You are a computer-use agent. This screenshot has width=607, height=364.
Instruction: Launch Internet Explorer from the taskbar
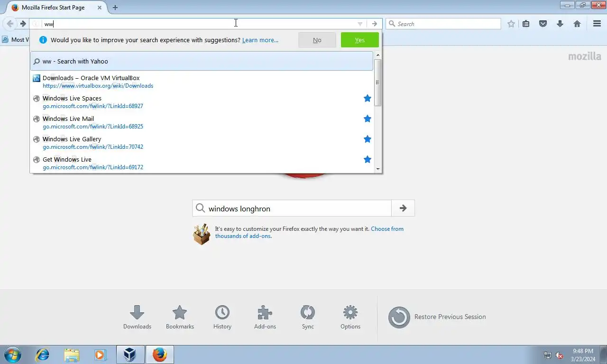tap(43, 355)
